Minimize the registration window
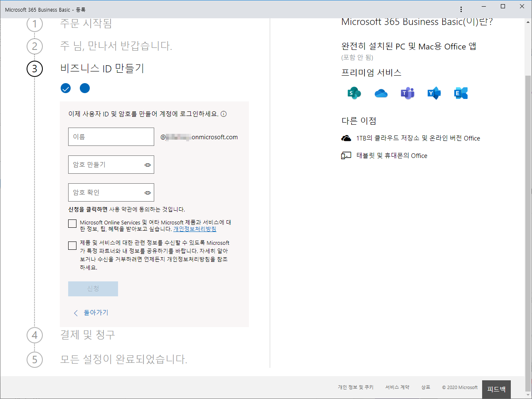Screen dimensions: 532x399 pyautogui.click(x=484, y=6)
